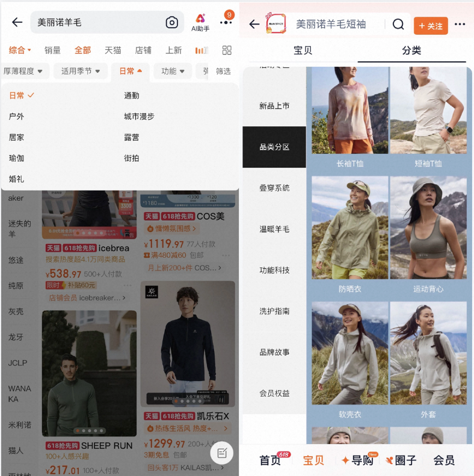Select the 居家 scene option
Screen dimensions: 474x476
[16, 138]
